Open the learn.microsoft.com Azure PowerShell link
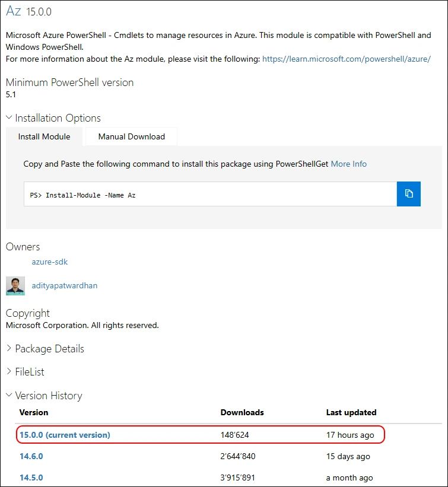Screen dimensions: 448x487 click(346, 59)
